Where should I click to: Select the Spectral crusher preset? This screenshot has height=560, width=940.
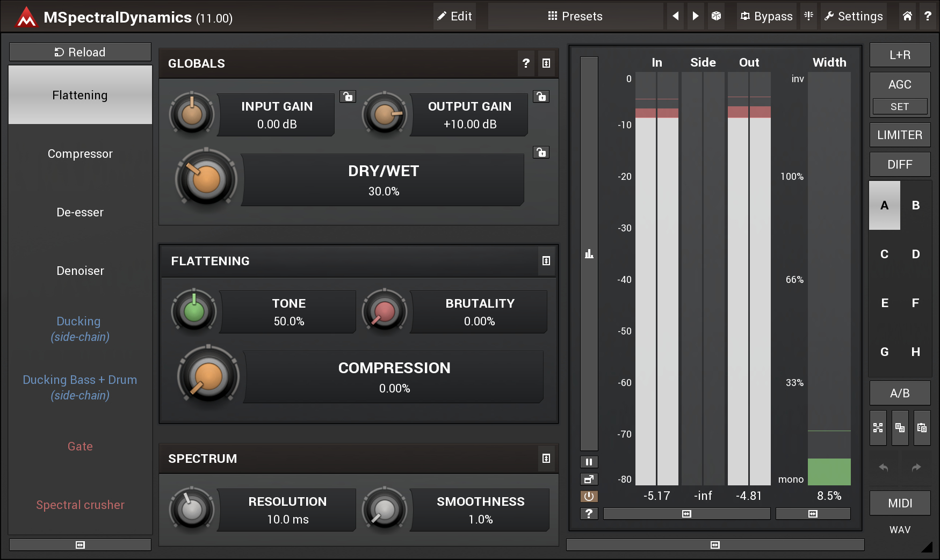80,505
